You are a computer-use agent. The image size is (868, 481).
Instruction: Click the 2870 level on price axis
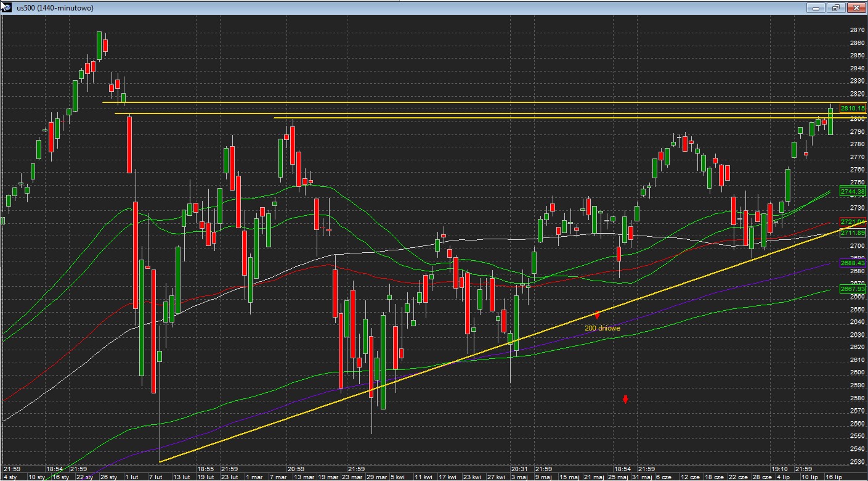point(856,30)
